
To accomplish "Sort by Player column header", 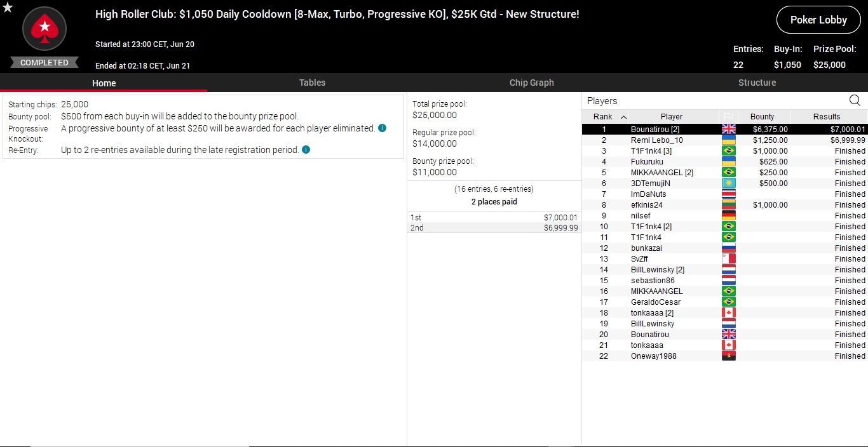I will 671,117.
